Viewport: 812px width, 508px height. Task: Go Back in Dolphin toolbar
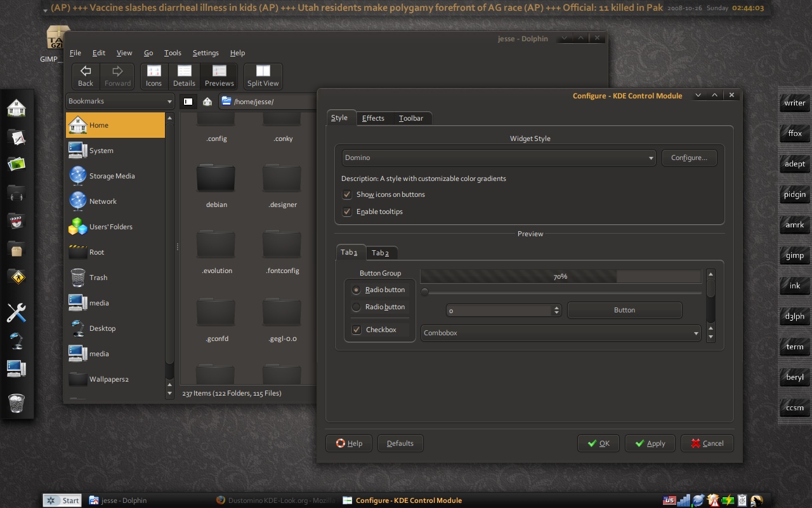(86, 76)
